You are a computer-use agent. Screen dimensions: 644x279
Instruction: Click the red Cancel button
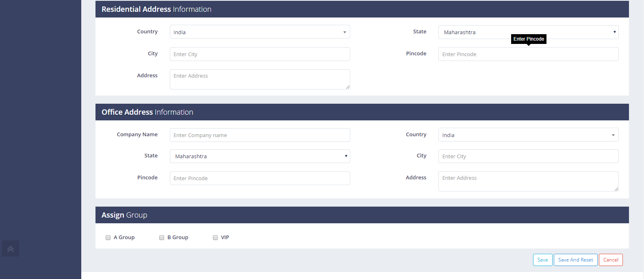point(611,260)
